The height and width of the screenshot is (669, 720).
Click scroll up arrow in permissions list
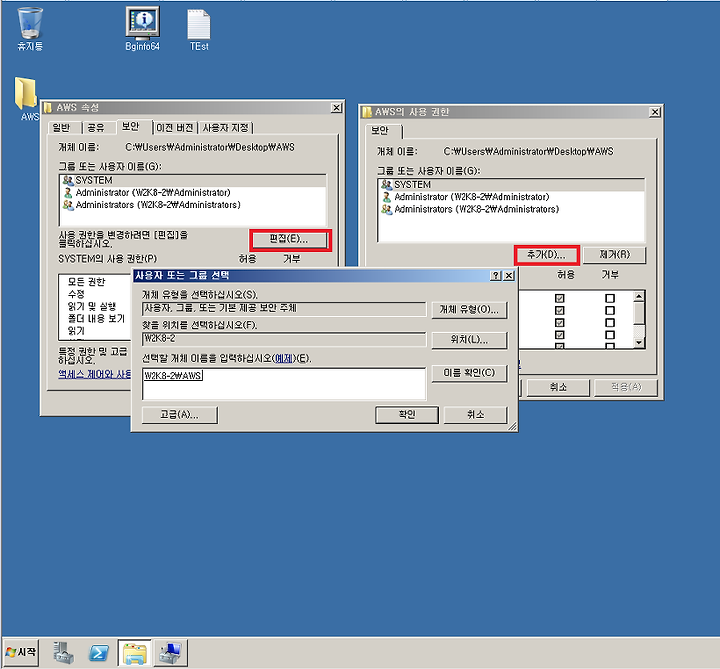click(x=639, y=297)
